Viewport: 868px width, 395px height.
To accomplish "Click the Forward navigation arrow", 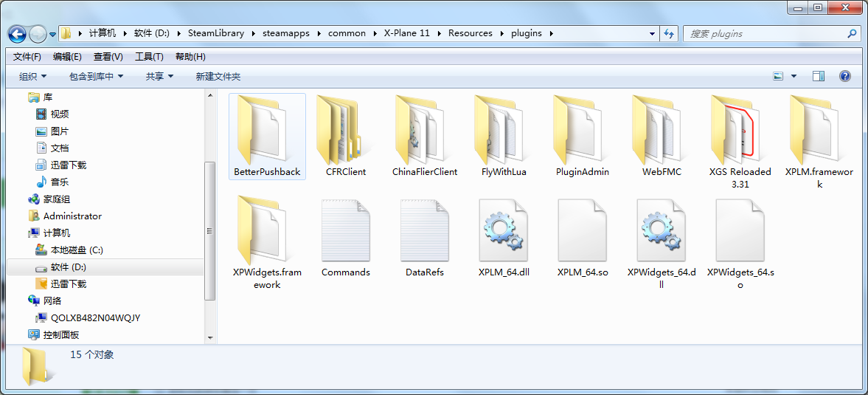I will coord(38,34).
